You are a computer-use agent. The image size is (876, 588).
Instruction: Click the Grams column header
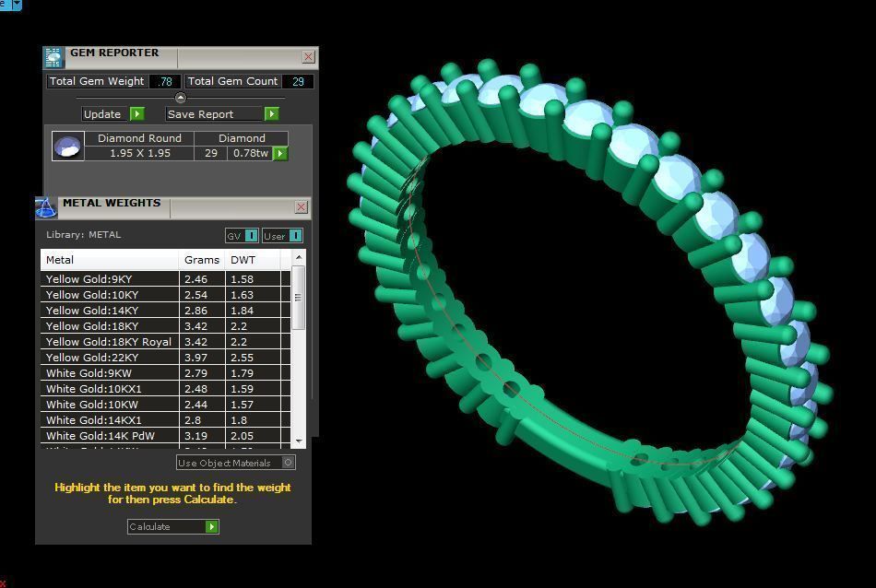pyautogui.click(x=202, y=260)
